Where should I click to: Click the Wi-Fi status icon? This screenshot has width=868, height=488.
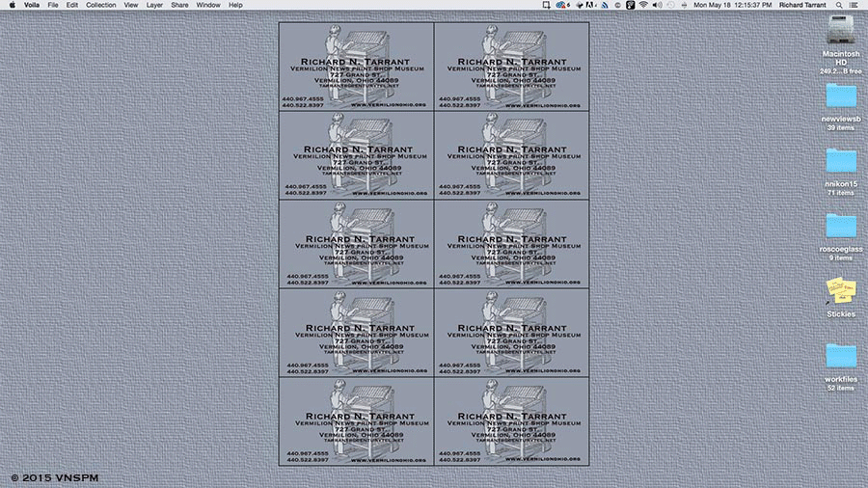[643, 5]
